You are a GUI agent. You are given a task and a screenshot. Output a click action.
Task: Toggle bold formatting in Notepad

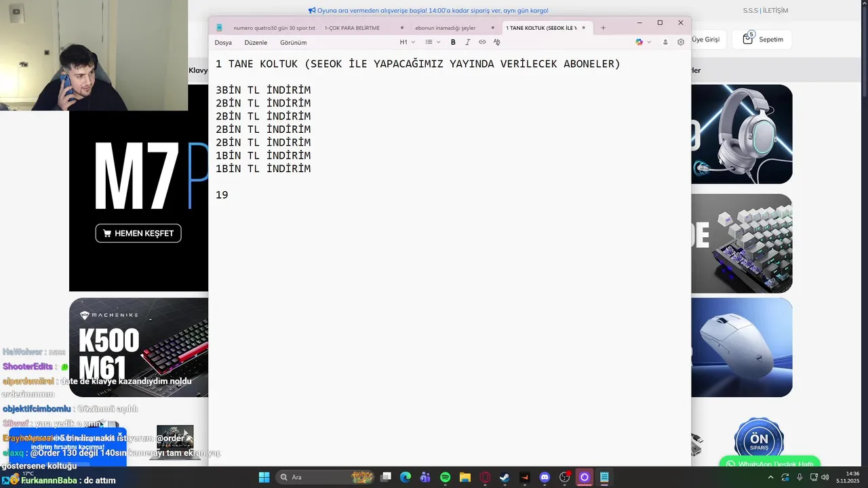(x=453, y=42)
